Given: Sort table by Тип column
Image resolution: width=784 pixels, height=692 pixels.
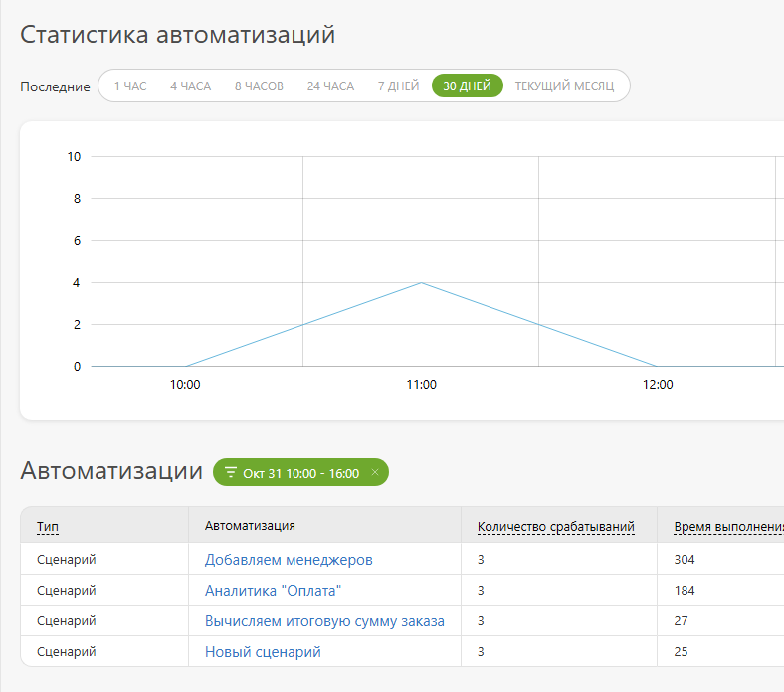Looking at the screenshot, I should click(48, 526).
